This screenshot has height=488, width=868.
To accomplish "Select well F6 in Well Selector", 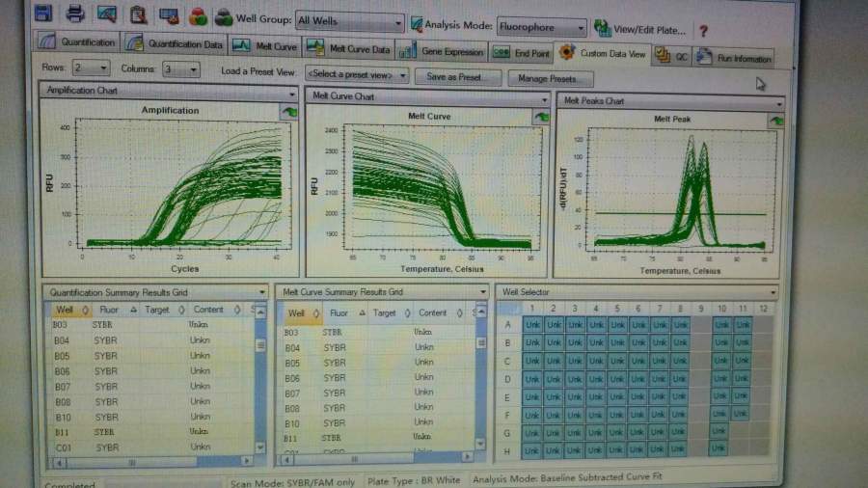I will pyautogui.click(x=637, y=415).
